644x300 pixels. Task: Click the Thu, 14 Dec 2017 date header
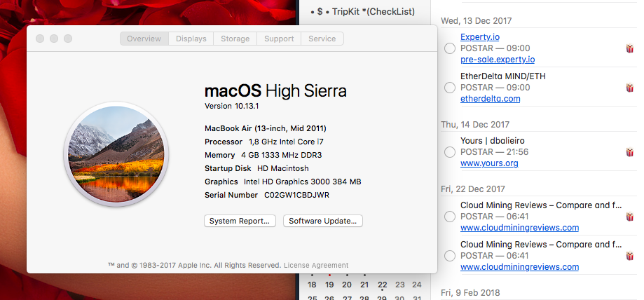tap(475, 125)
